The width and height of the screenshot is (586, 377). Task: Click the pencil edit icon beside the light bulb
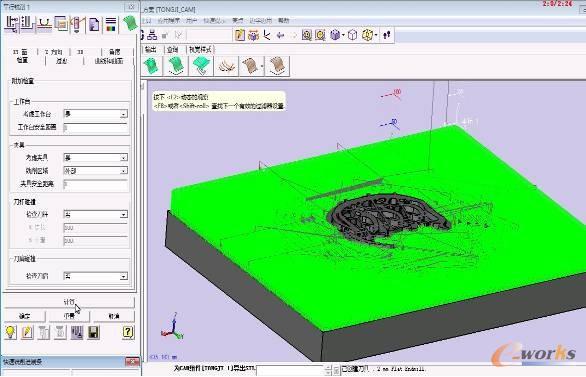pyautogui.click(x=27, y=332)
